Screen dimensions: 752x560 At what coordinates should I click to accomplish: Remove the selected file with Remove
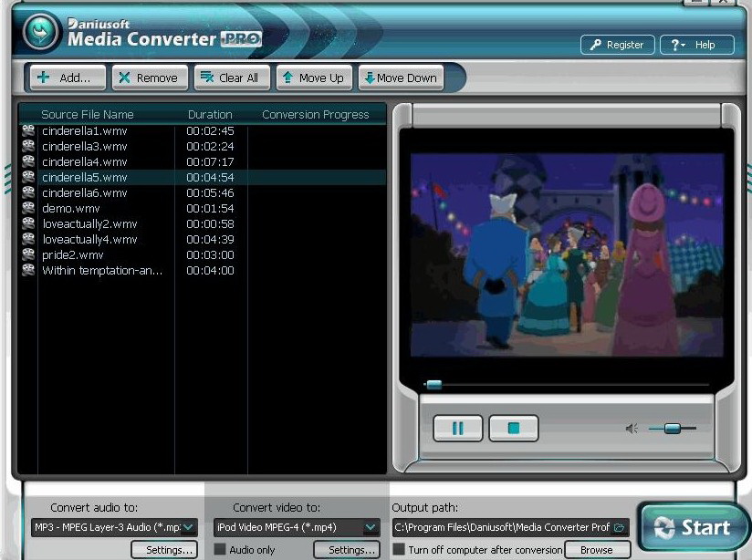click(149, 78)
